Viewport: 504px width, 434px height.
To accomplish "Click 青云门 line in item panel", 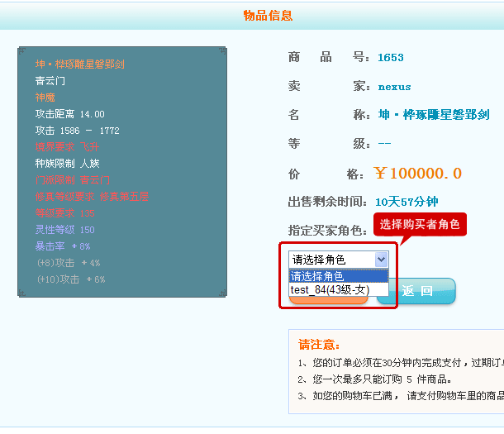I will pos(50,81).
